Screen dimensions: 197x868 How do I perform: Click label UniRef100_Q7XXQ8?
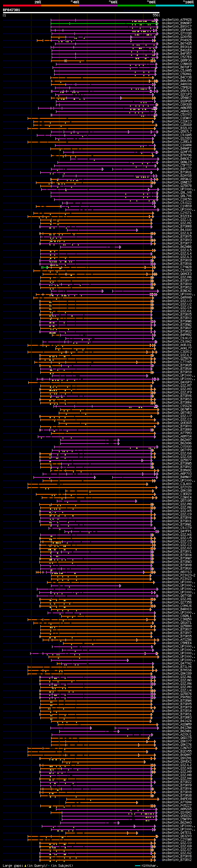coord(177,33)
